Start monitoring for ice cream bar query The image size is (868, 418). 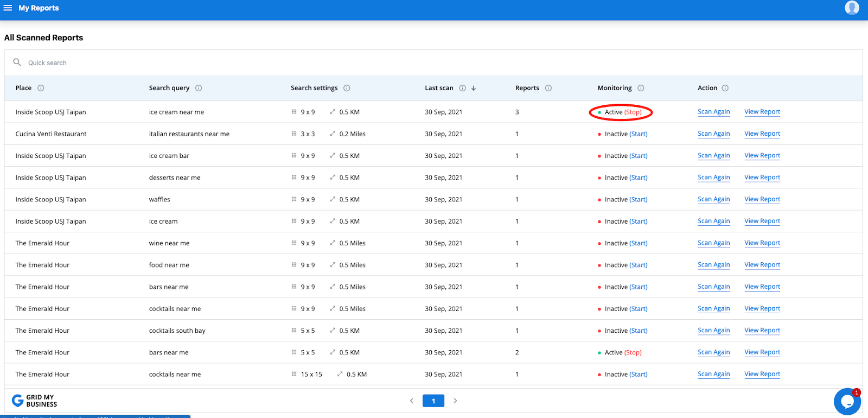(639, 156)
